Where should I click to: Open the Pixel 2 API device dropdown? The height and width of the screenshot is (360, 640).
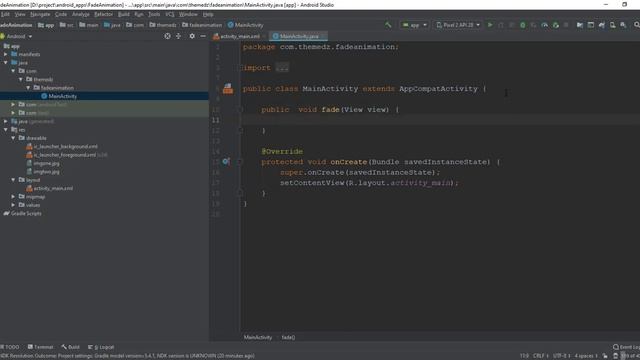click(458, 25)
